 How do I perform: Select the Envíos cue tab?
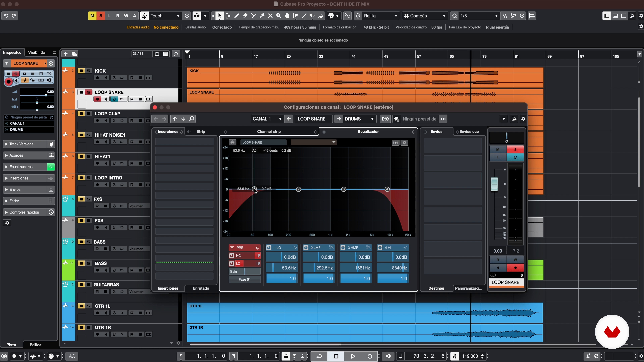point(469,132)
